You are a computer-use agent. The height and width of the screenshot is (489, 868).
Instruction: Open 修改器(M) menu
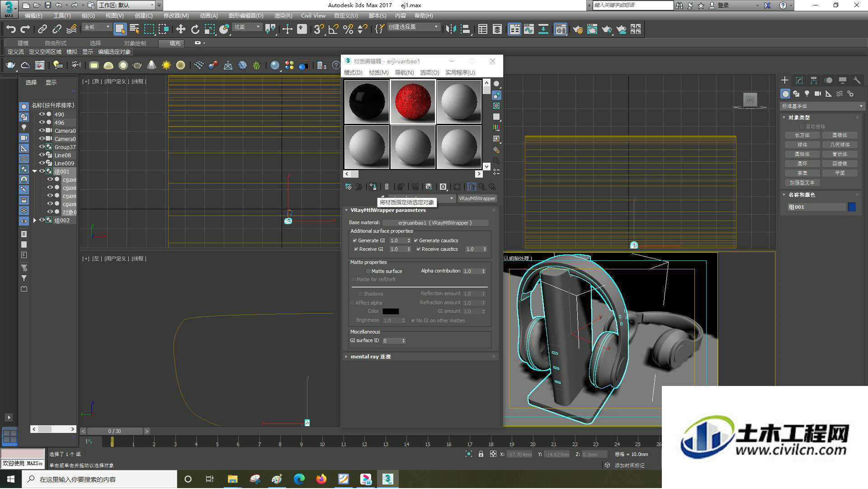[x=176, y=16]
